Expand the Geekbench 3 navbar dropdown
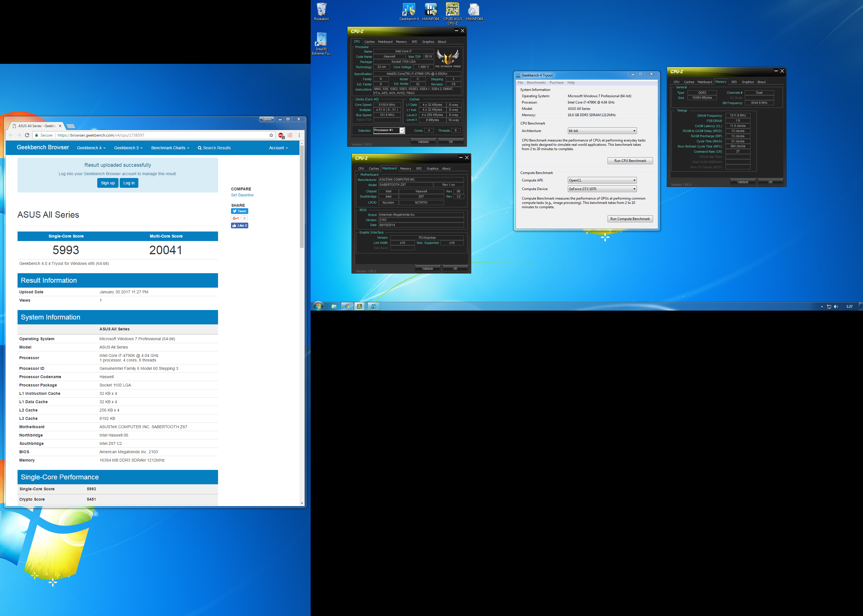Screen dimensions: 863x616 (128, 148)
